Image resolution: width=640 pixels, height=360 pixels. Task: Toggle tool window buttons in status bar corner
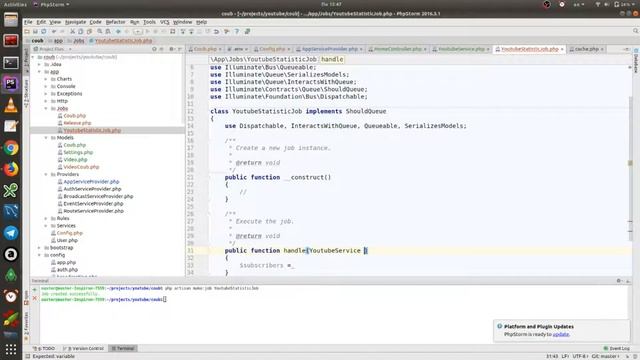point(28,356)
